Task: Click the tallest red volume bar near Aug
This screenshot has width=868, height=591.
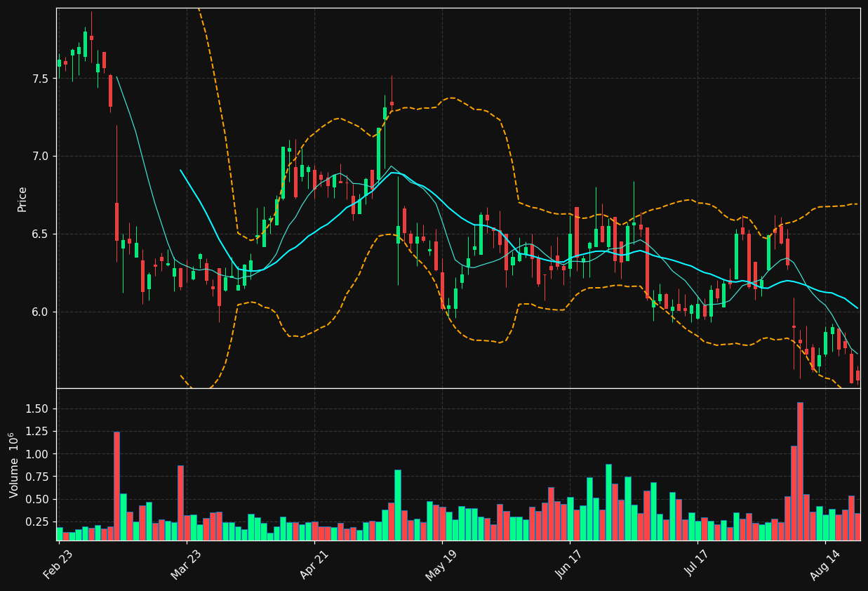Action: tap(800, 471)
